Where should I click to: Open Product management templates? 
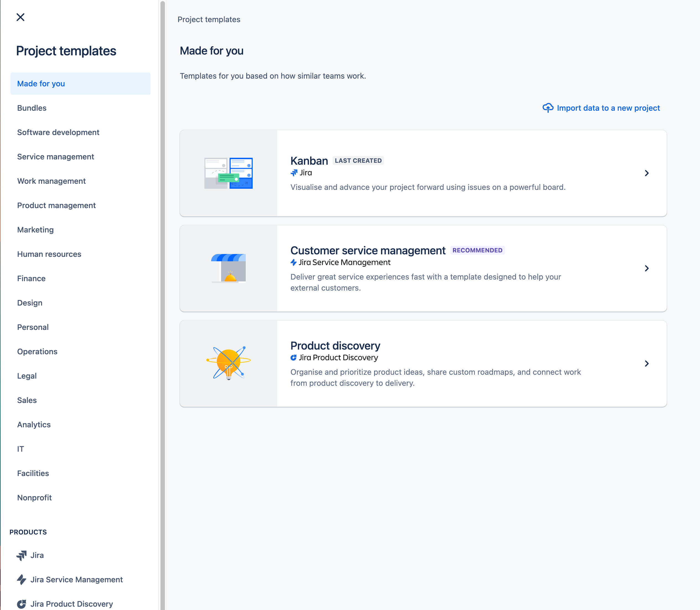[x=80, y=205]
